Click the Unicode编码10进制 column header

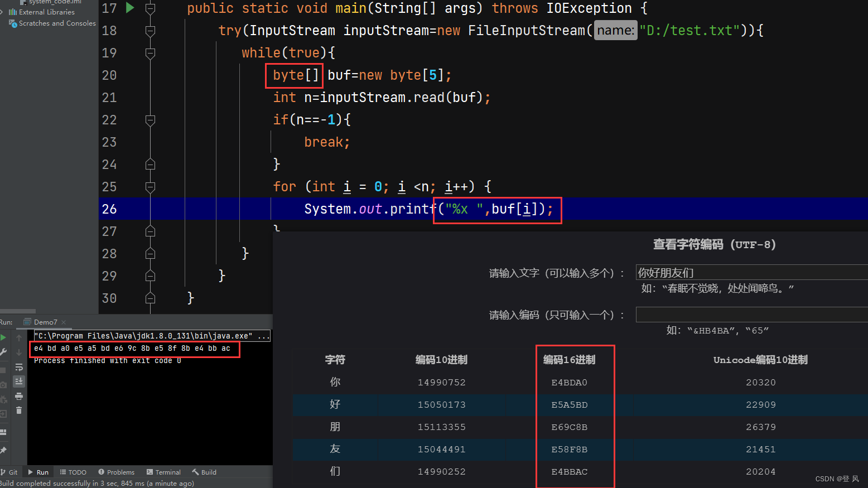click(x=760, y=360)
